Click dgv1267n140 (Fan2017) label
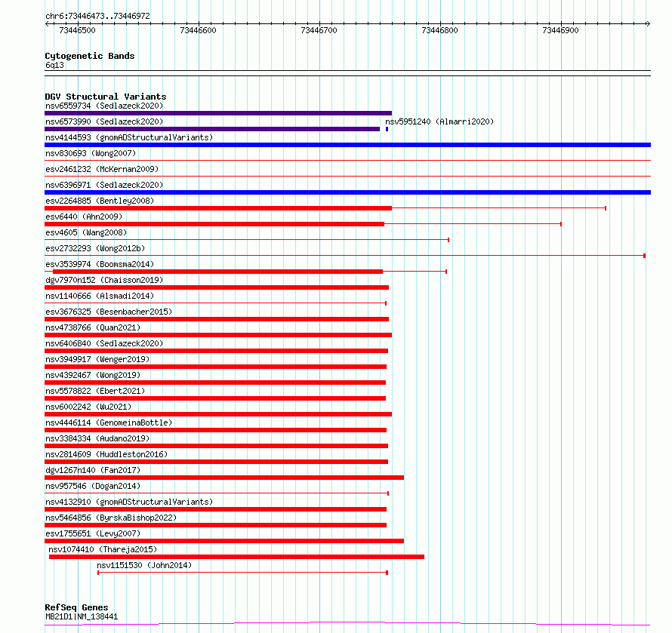 coord(93,470)
